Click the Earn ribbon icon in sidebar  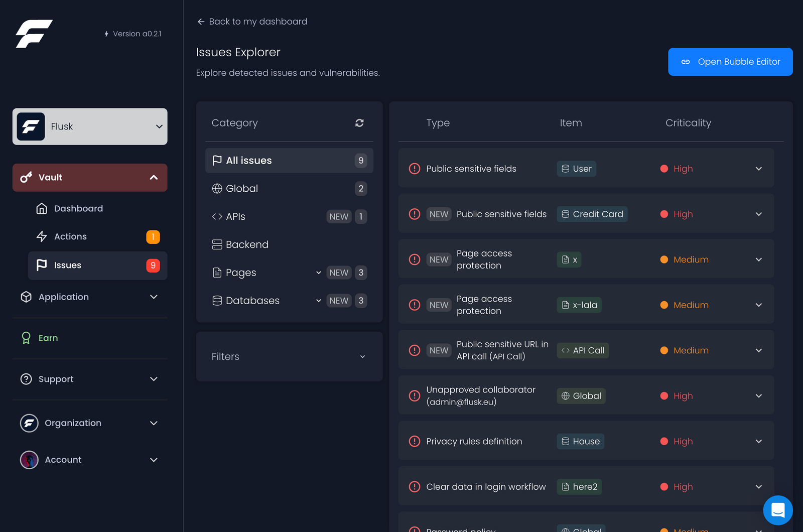pyautogui.click(x=26, y=338)
